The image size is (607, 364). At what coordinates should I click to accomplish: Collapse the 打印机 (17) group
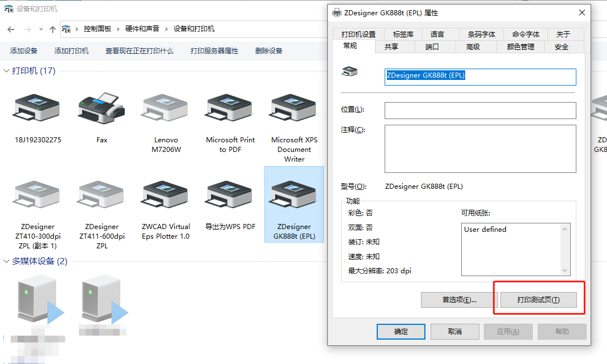coord(6,71)
